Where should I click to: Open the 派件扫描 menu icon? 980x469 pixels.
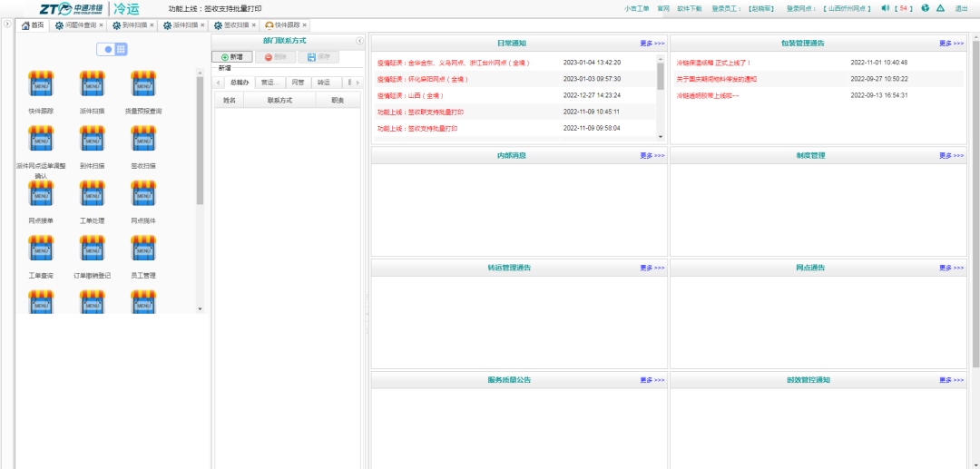92,83
